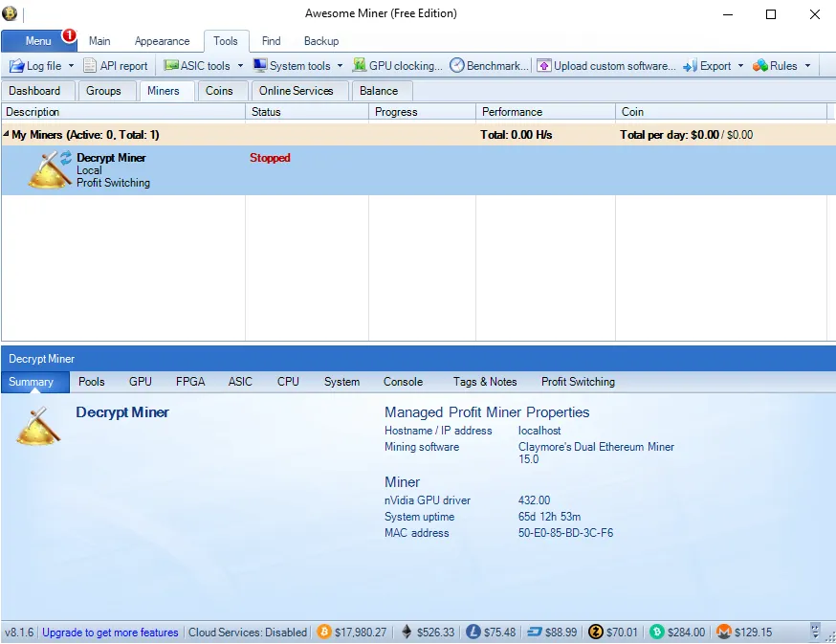Click the Awesome Miner app icon in title bar
Image resolution: width=836 pixels, height=644 pixels.
[x=10, y=13]
